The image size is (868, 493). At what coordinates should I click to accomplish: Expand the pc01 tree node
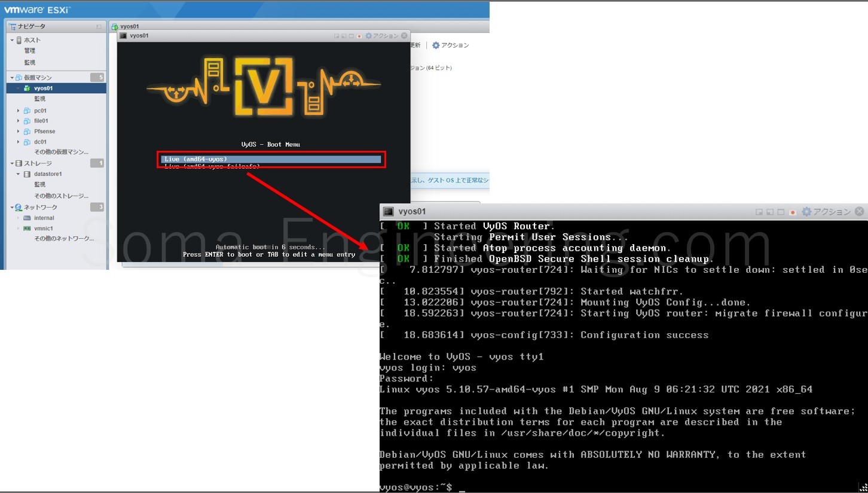tap(19, 111)
